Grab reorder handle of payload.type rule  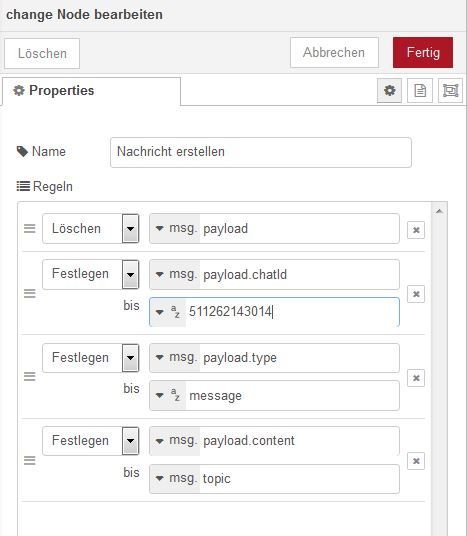click(29, 377)
